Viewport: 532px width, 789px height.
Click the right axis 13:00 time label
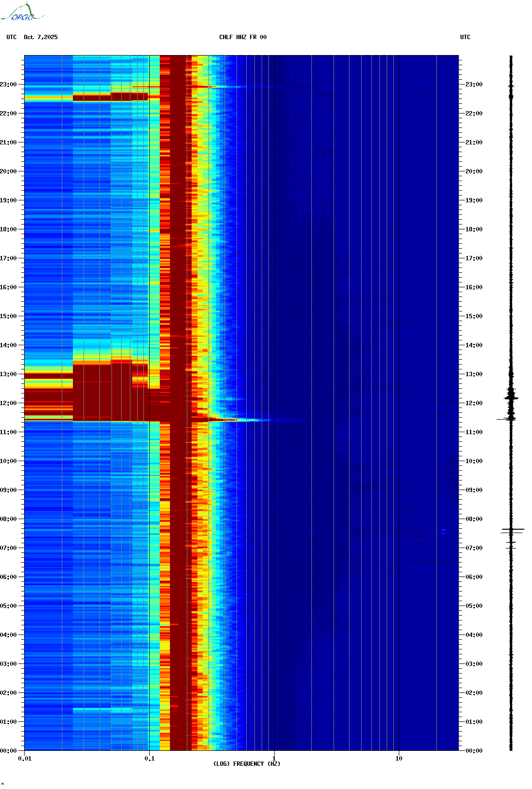474,374
